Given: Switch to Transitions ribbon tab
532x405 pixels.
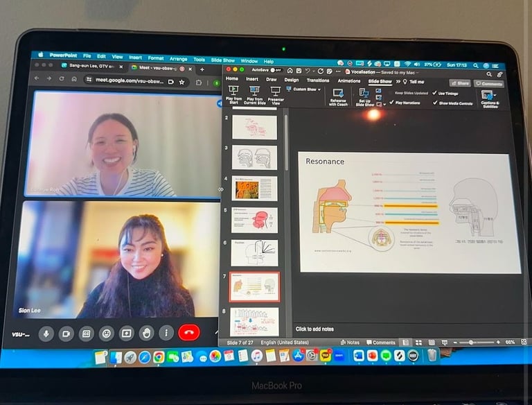Looking at the screenshot, I should pos(318,80).
